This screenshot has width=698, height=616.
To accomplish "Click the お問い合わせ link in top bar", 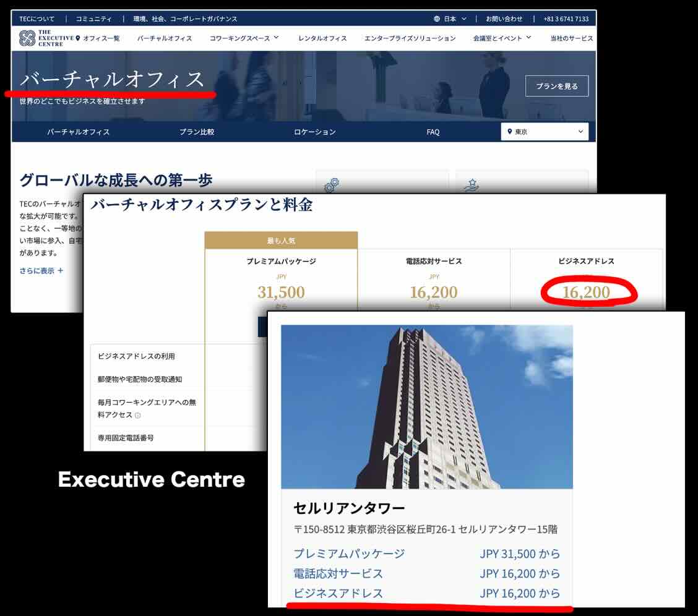I will click(x=504, y=19).
